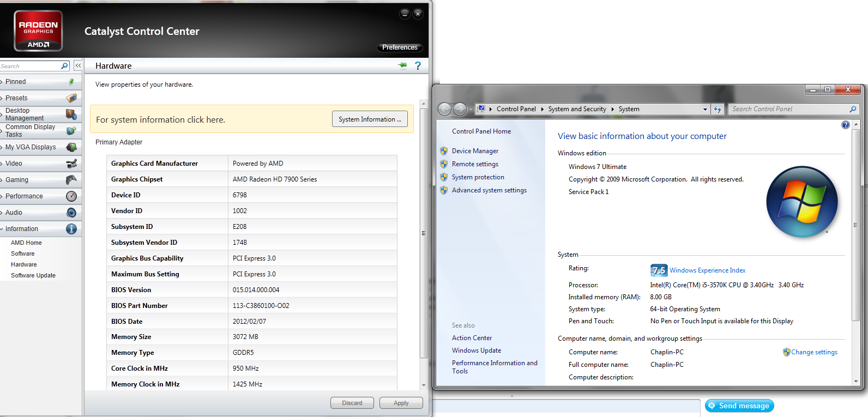Click the Search Control Panel field
868x417 pixels.
pos(789,109)
